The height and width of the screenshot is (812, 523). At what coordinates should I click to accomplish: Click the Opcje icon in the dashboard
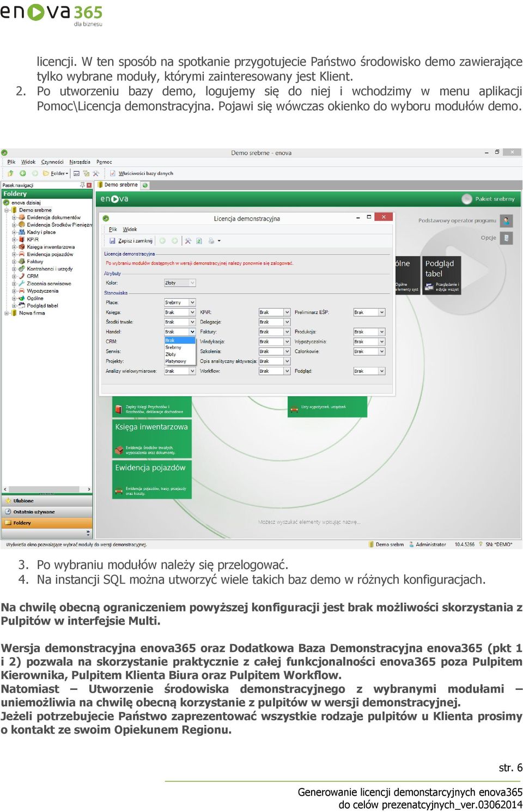[507, 238]
